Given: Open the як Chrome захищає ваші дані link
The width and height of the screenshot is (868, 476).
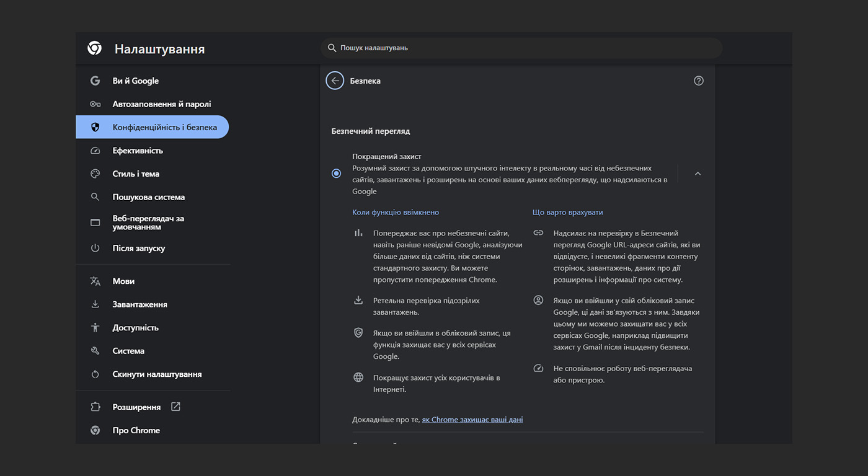Looking at the screenshot, I should click(x=472, y=420).
